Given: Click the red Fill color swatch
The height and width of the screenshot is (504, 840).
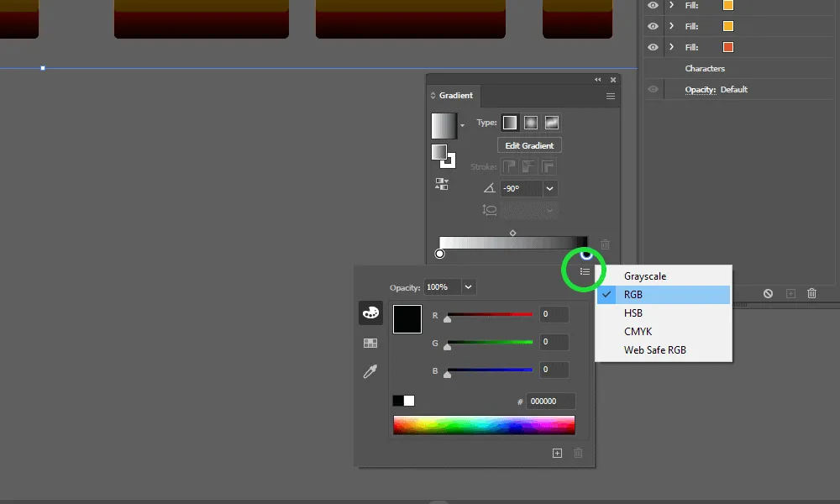Looking at the screenshot, I should (x=728, y=47).
